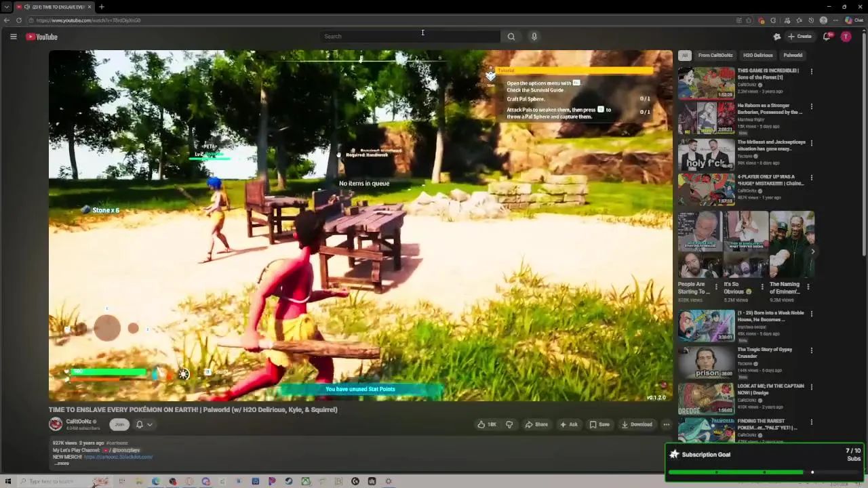Select the All filter chip
The image size is (868, 488).
pyautogui.click(x=685, y=56)
